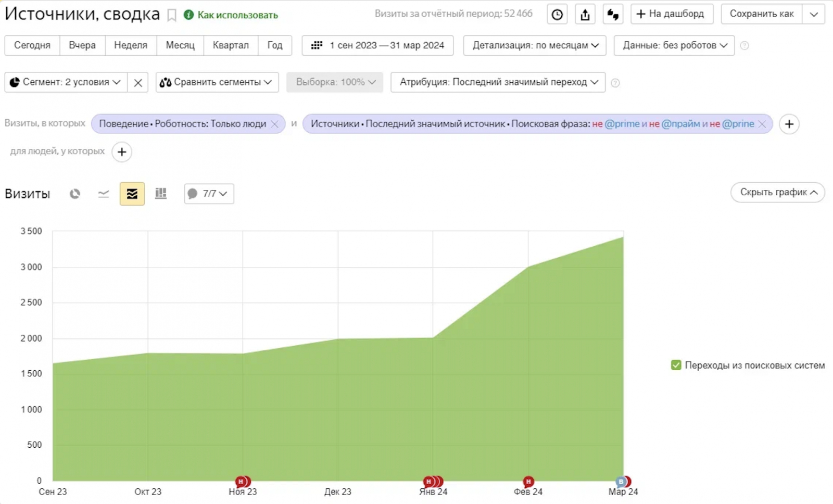The image size is (833, 504).
Task: Click the bookmark icon beside report title
Action: click(171, 15)
